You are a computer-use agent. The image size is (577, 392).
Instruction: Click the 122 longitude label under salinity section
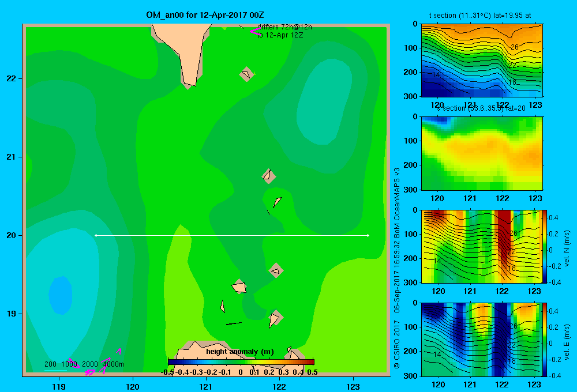503,198
